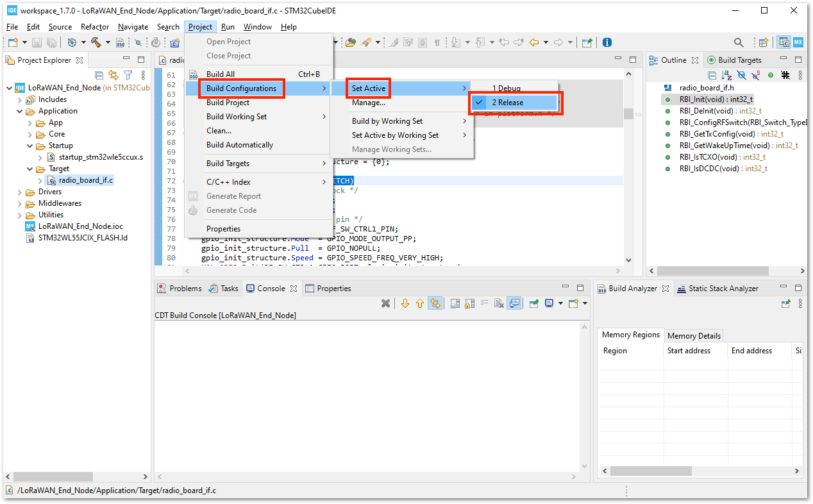Open the Memory Details tab
Image resolution: width=813 pixels, height=504 pixels.
(694, 335)
